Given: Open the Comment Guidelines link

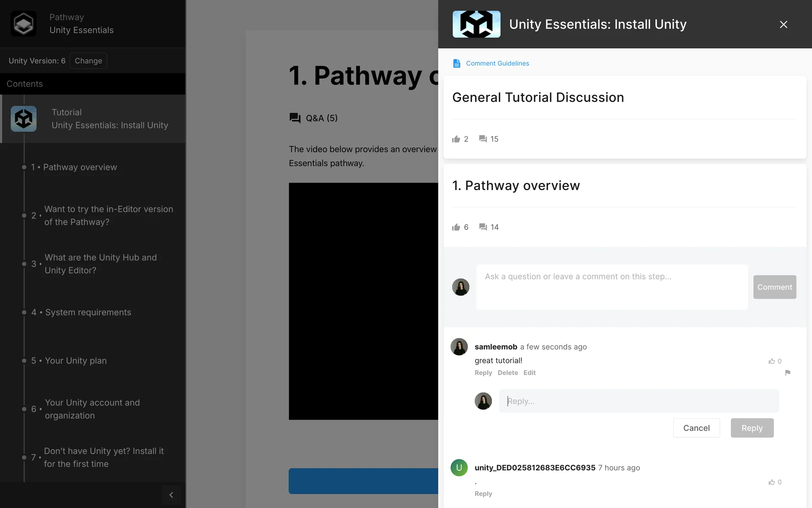Looking at the screenshot, I should coord(497,63).
